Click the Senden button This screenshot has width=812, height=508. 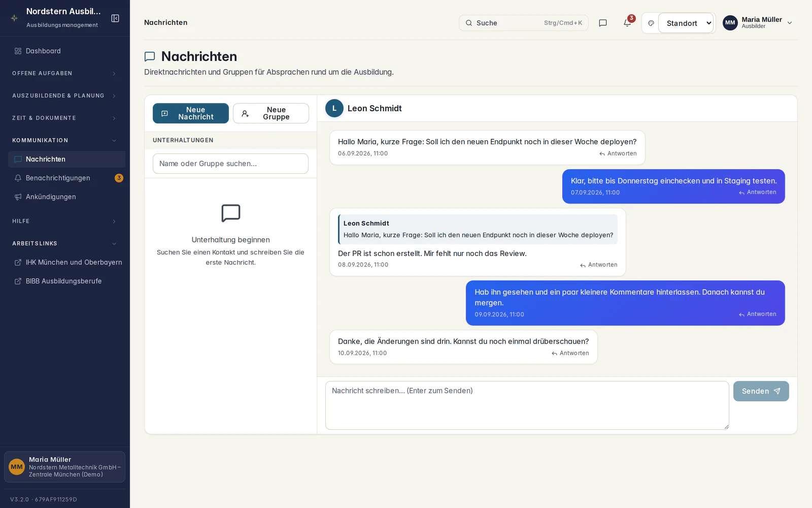pos(761,391)
